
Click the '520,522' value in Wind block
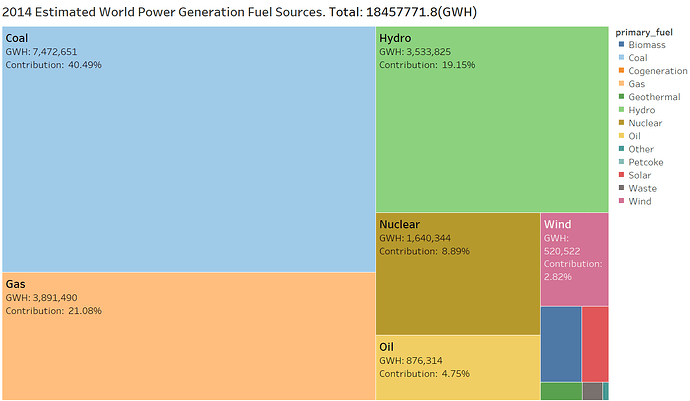[x=562, y=251]
